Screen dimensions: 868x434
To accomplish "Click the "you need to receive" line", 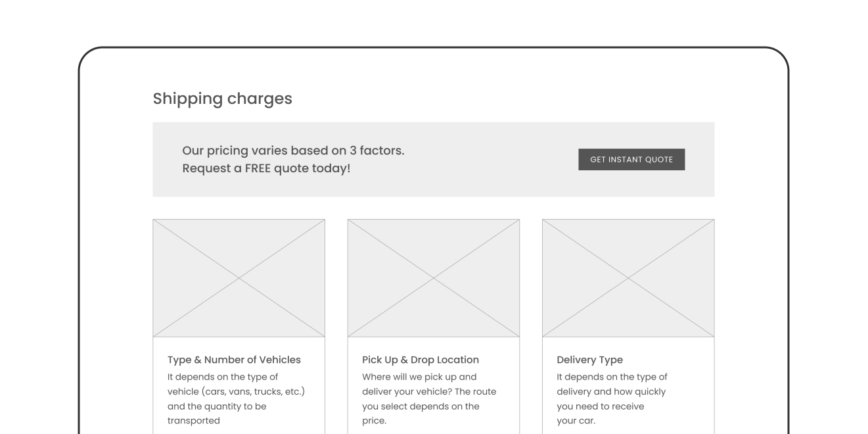I will click(x=600, y=406).
